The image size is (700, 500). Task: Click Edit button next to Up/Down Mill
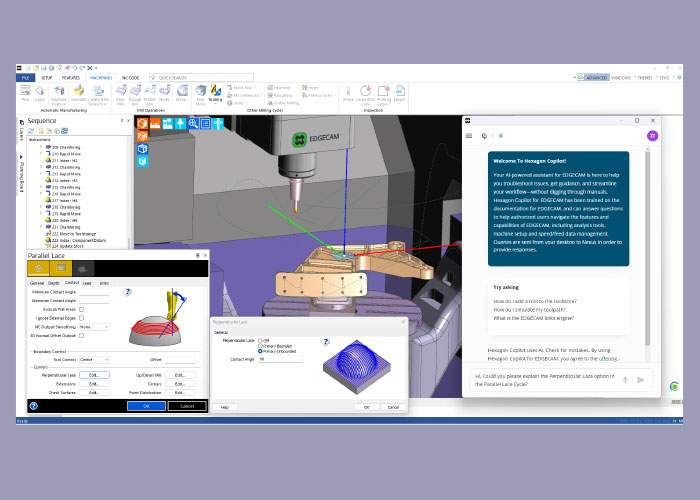(x=180, y=375)
